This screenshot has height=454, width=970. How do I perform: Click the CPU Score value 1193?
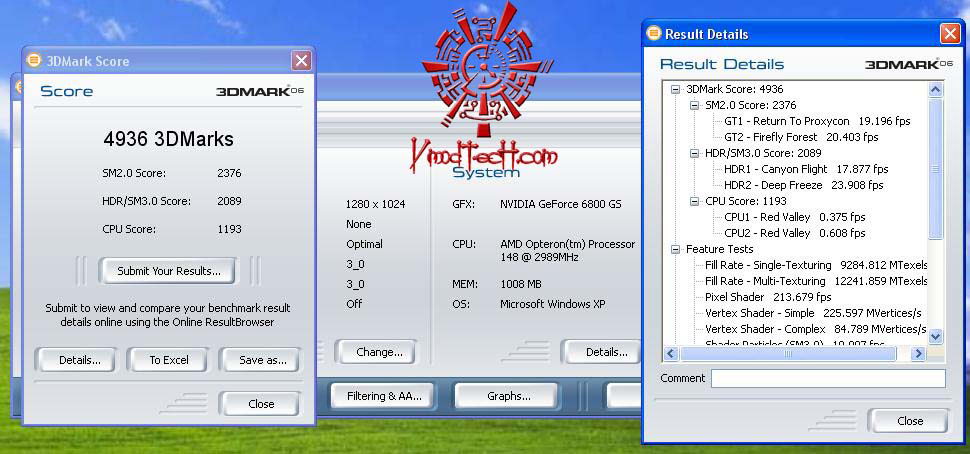tap(229, 229)
